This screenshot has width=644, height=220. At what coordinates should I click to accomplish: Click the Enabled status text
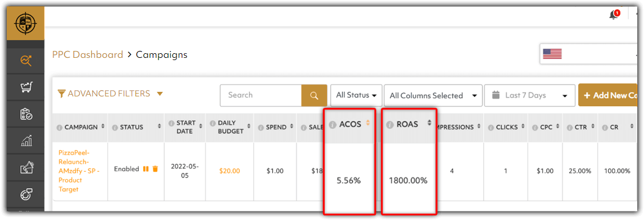tap(127, 168)
